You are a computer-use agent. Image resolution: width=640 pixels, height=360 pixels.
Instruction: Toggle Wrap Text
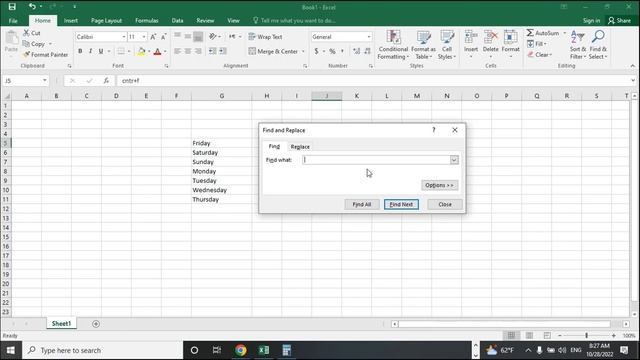pyautogui.click(x=265, y=37)
